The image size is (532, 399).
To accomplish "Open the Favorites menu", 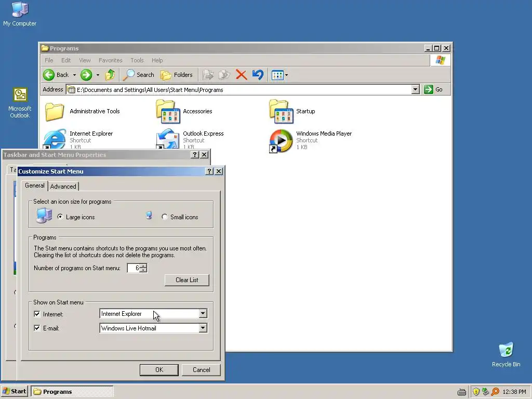I will [111, 60].
